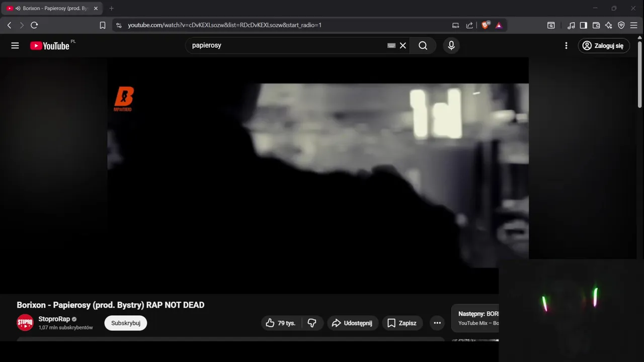Open the Brave playlist music note icon
This screenshot has width=644, height=362.
click(571, 25)
